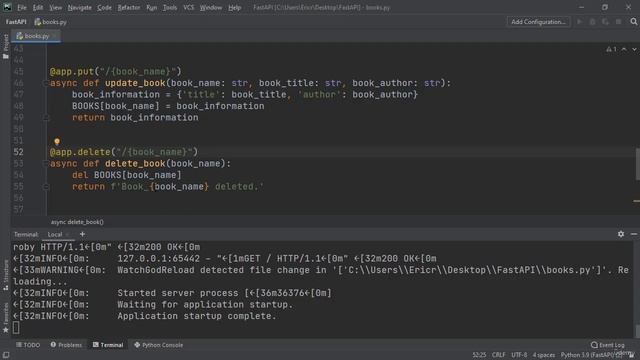The height and width of the screenshot is (360, 640).
Task: Click the editor vertical scrollbar thumb
Action: pos(637,164)
